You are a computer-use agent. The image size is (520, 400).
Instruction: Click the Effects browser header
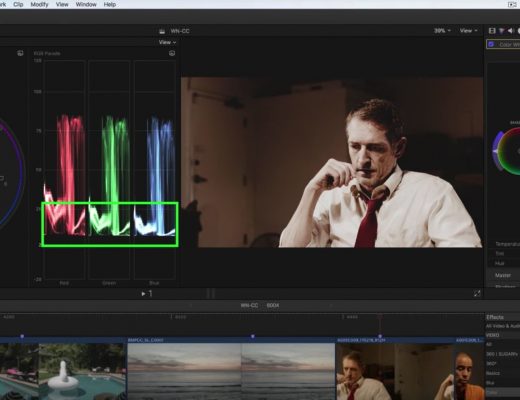pos(495,317)
